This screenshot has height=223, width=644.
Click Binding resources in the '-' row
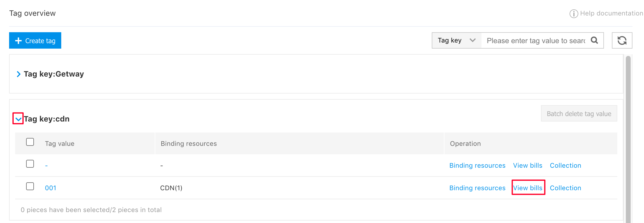[477, 166]
